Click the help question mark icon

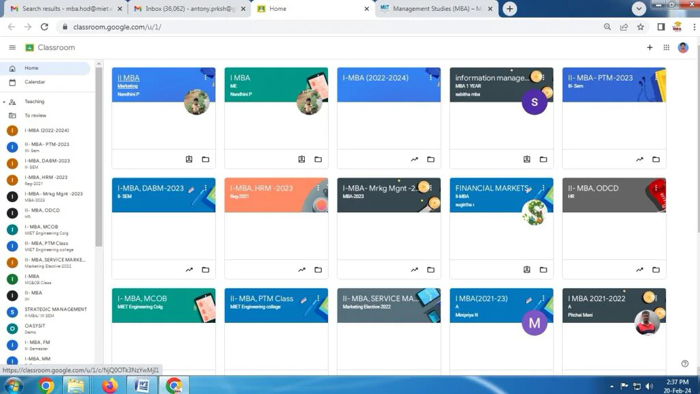click(x=685, y=364)
